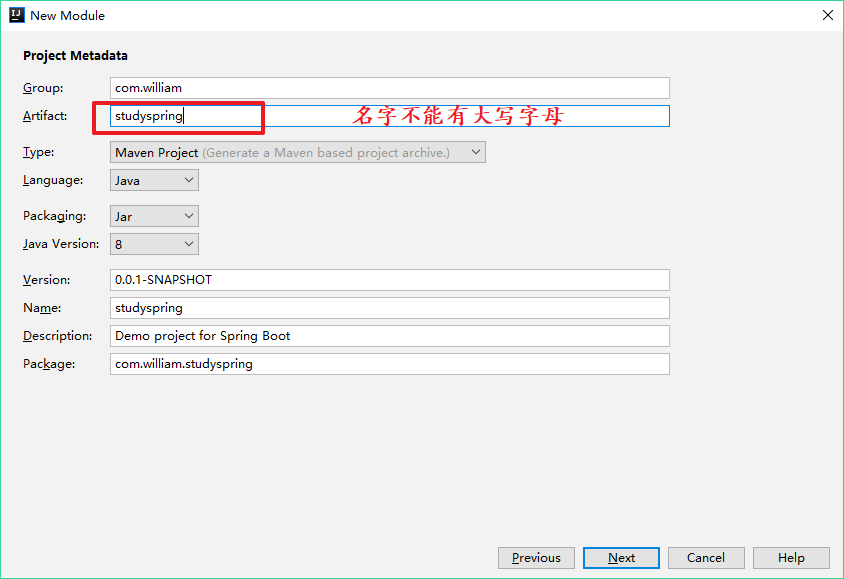The width and height of the screenshot is (844, 579).
Task: Click the Type label
Action: pyautogui.click(x=39, y=152)
